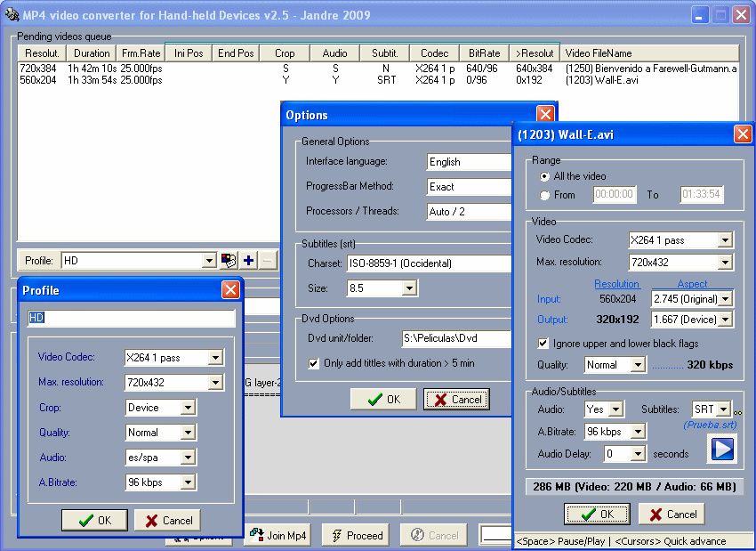Click the Resolution link in Wall-E dialog
Screen dimensions: 756x551
point(616,284)
